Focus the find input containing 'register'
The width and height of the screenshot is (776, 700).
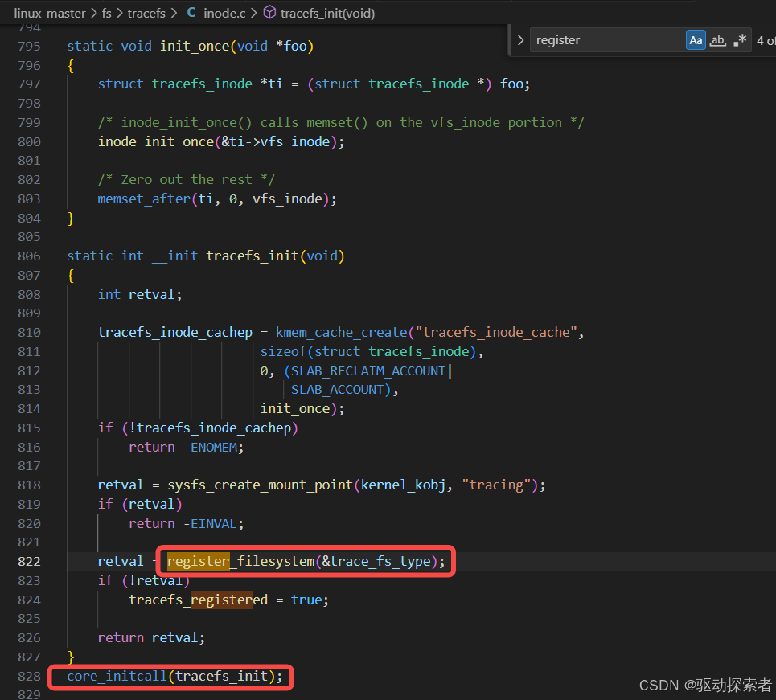pos(607,40)
